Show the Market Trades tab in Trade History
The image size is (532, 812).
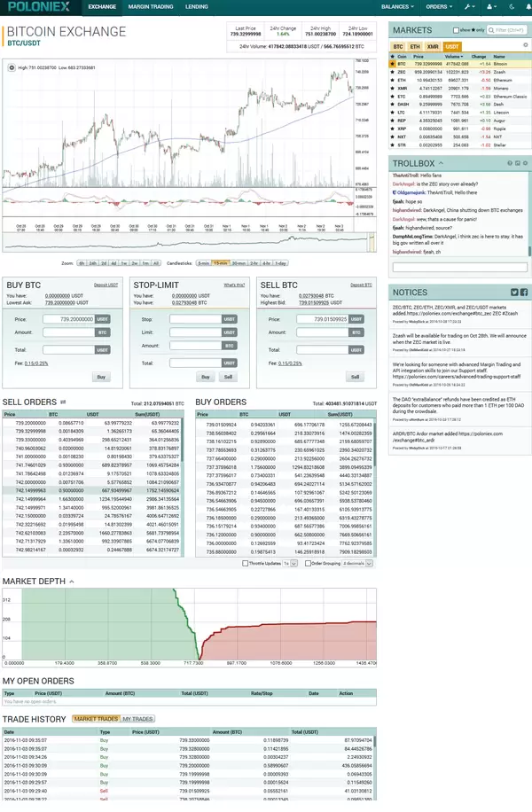coord(96,719)
